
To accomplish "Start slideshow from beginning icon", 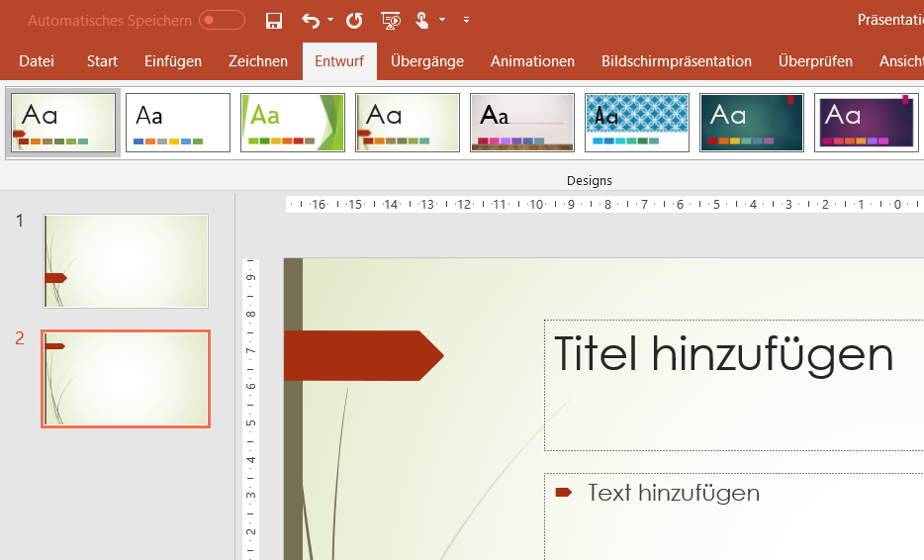I will point(391,20).
